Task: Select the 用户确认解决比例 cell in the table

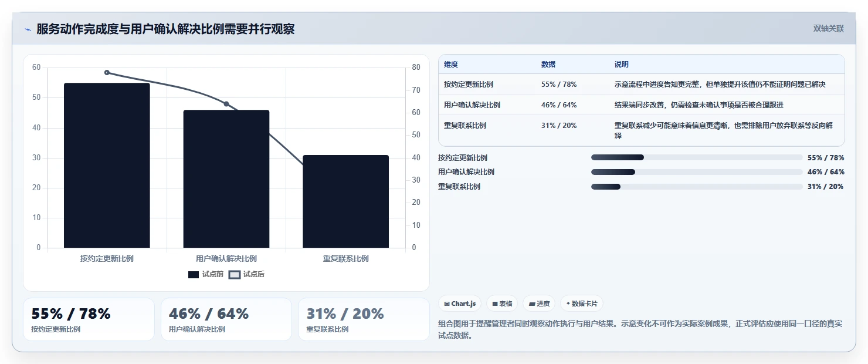Action: 472,105
